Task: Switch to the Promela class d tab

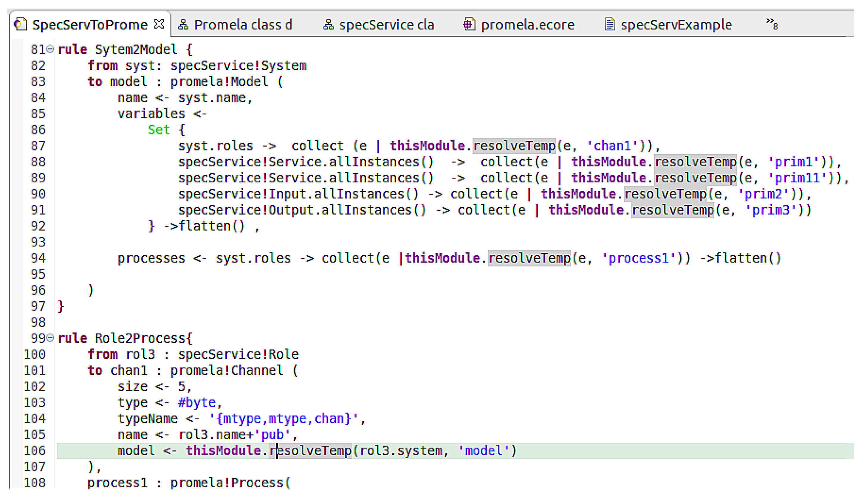Action: point(243,25)
